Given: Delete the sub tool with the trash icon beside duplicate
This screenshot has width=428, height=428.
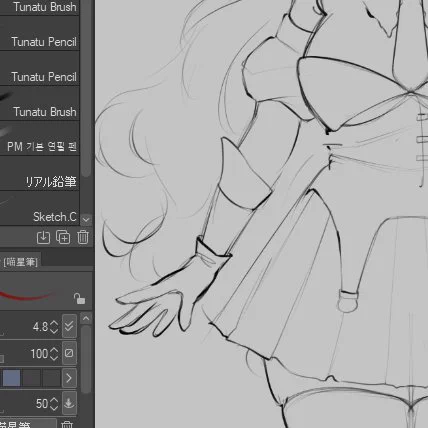Looking at the screenshot, I should pos(83,237).
